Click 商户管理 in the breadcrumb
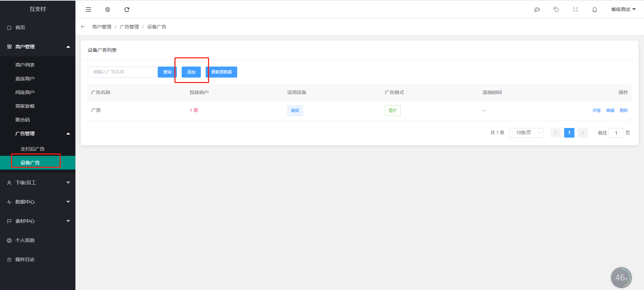644x290 pixels. click(102, 27)
